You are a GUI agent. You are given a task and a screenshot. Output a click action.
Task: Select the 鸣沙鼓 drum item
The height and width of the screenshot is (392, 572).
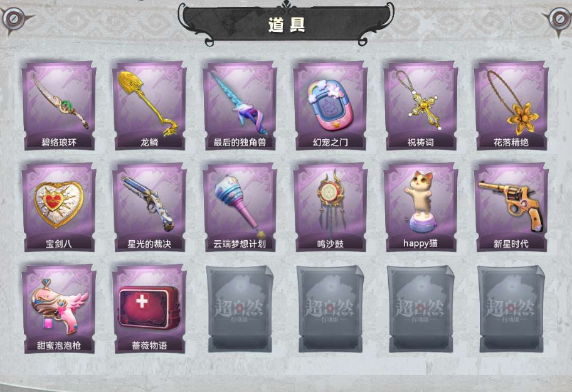[x=330, y=208]
